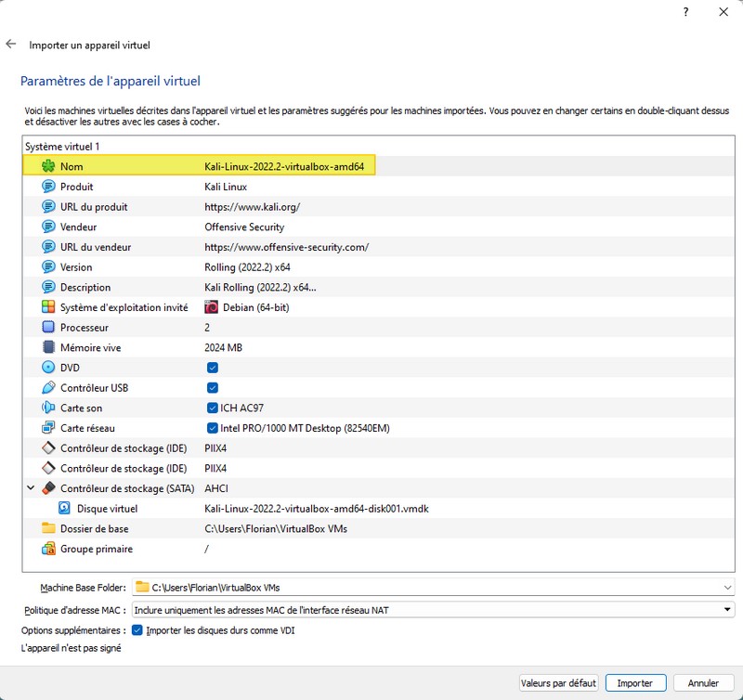The width and height of the screenshot is (743, 700).
Task: Click the disc icon beside DVD
Action: [48, 368]
